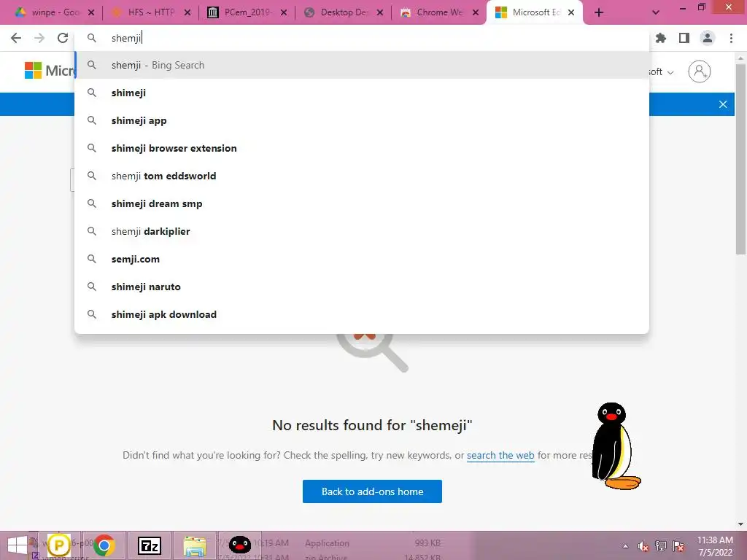Click the page vertical scrollbar thumb

click(740, 160)
